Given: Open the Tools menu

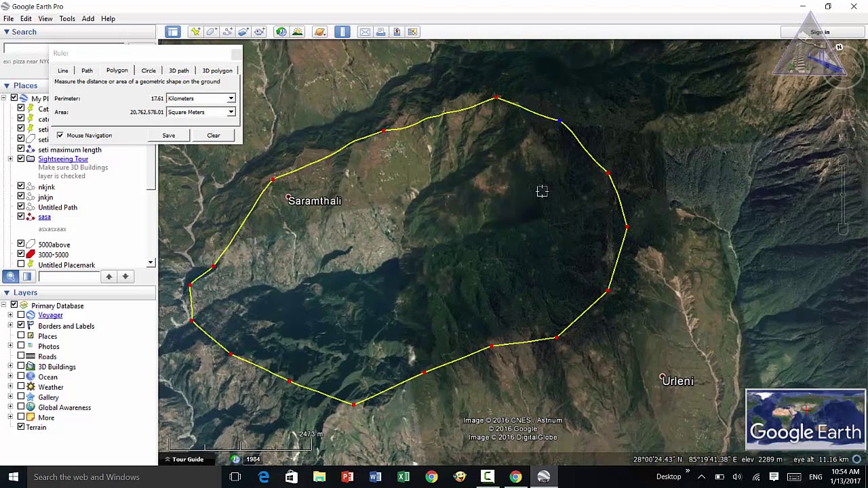Looking at the screenshot, I should [67, 19].
